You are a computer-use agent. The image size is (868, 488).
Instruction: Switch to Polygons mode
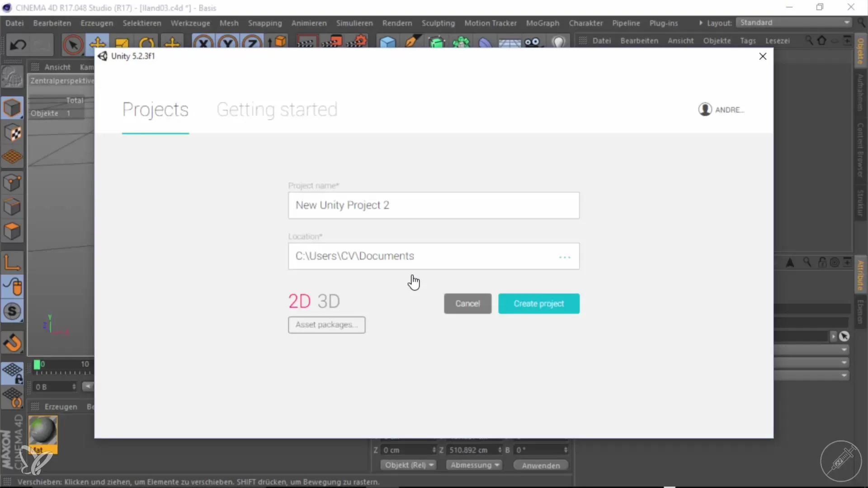click(12, 232)
